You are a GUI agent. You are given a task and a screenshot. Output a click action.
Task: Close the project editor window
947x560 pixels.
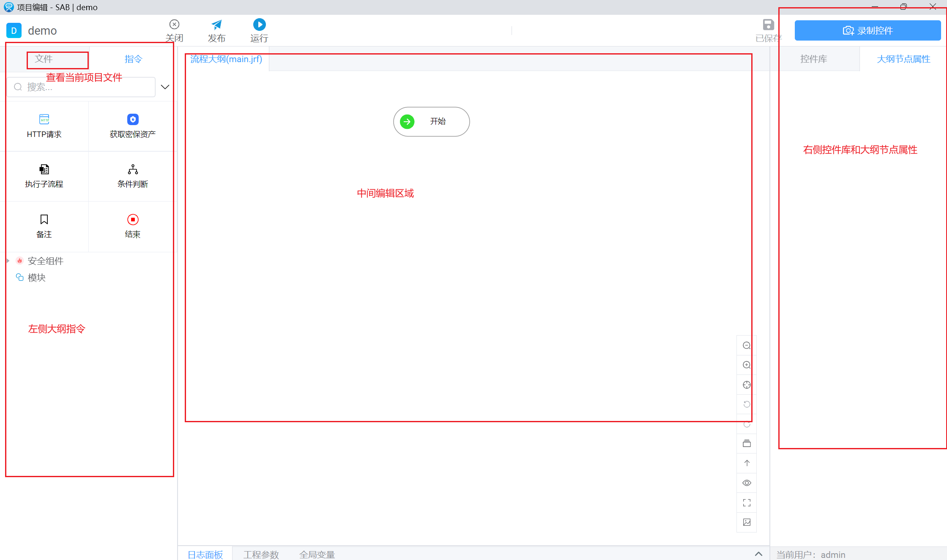(933, 7)
